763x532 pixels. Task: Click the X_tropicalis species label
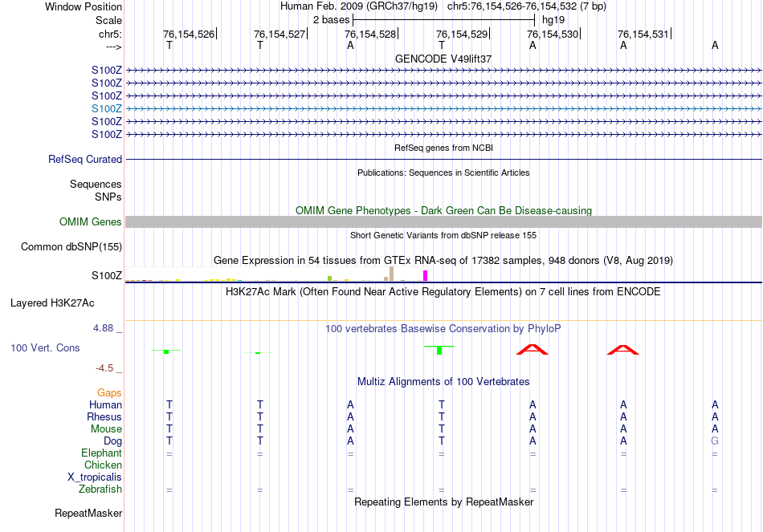[x=95, y=477]
